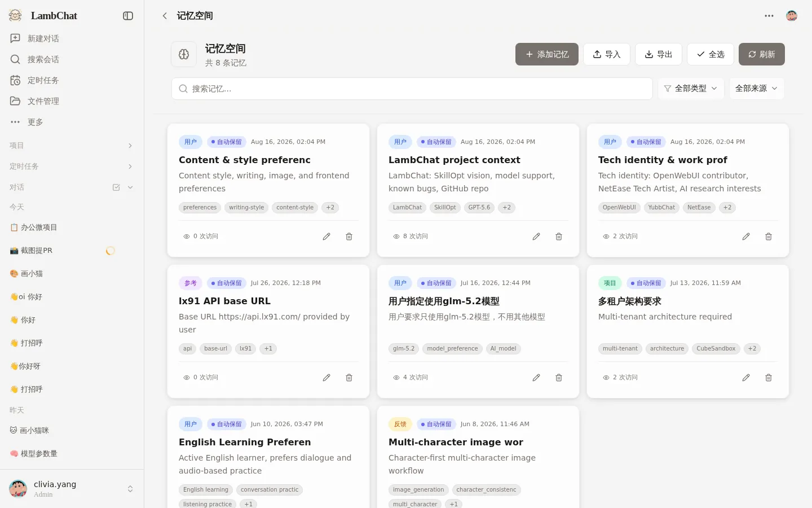
Task: Click the conversation practic tag
Action: click(x=270, y=490)
